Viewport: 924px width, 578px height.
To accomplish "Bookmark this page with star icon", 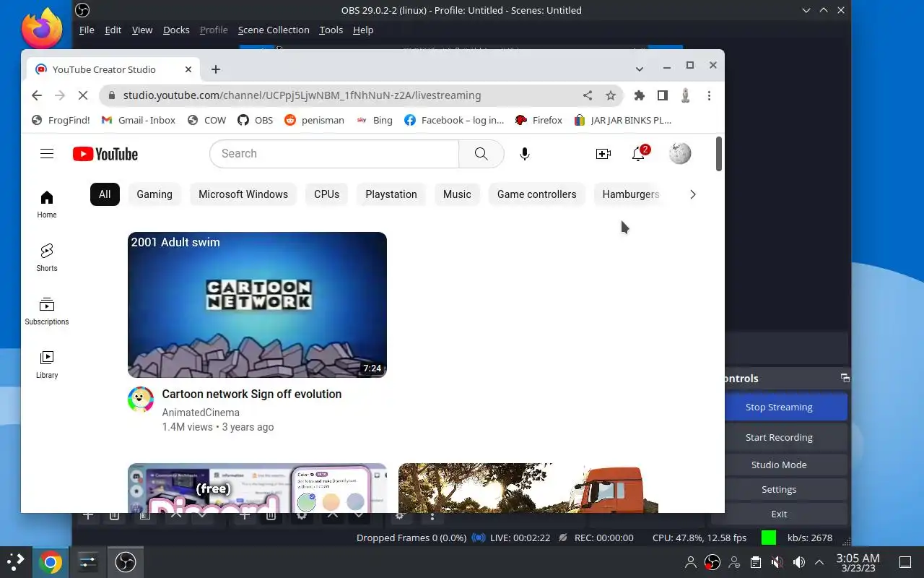I will pyautogui.click(x=611, y=95).
